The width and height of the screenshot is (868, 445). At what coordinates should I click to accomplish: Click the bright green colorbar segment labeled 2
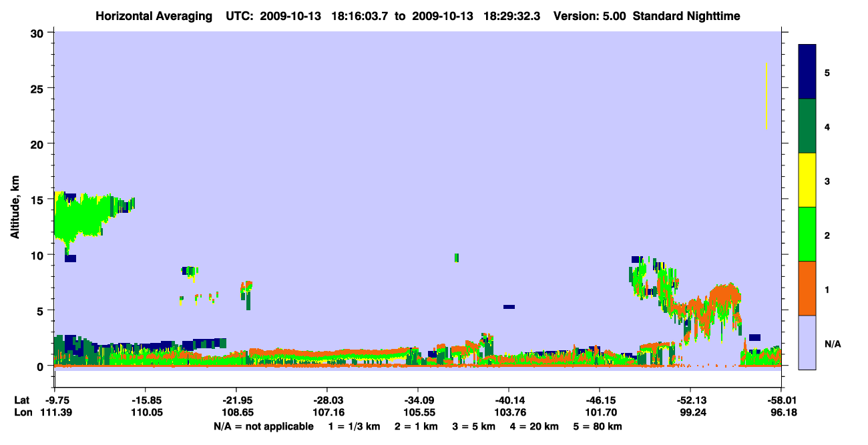[x=807, y=234]
